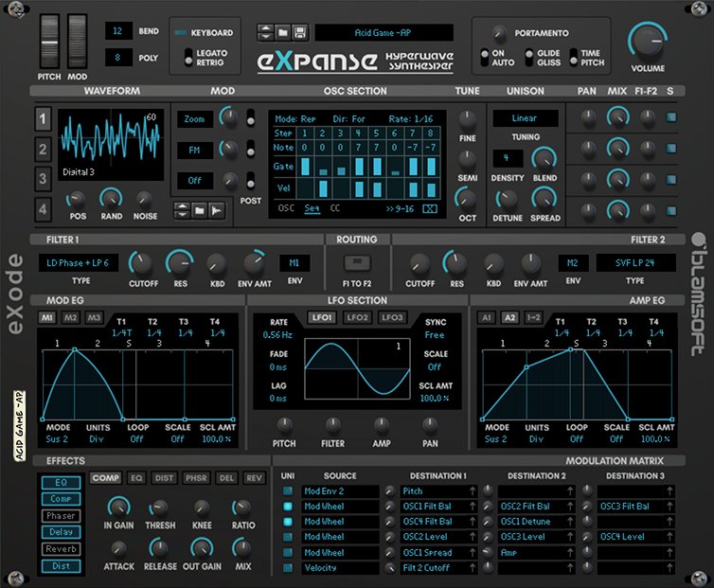Toggle UNI checkbox for Velocity row
This screenshot has height=588, width=714.
point(287,568)
